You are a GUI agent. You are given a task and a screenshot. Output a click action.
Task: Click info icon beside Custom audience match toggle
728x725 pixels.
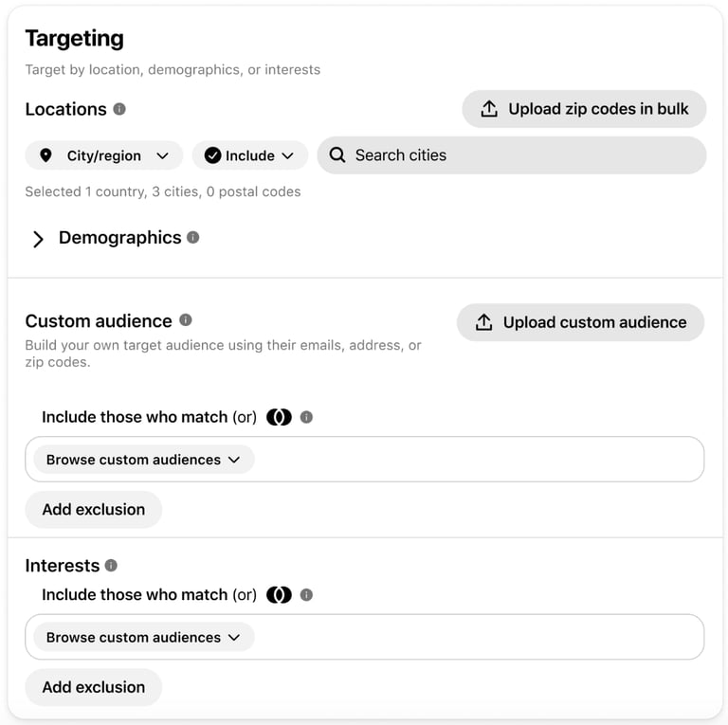306,417
